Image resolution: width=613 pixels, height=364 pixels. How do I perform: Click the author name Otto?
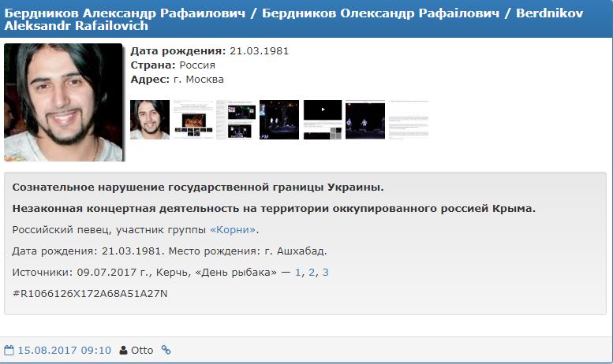click(x=142, y=351)
